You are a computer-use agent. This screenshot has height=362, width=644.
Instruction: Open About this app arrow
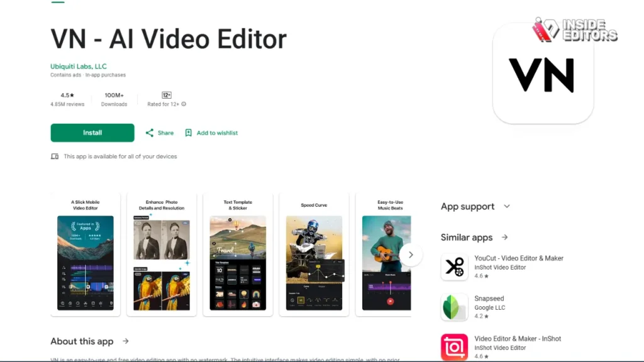pyautogui.click(x=126, y=341)
